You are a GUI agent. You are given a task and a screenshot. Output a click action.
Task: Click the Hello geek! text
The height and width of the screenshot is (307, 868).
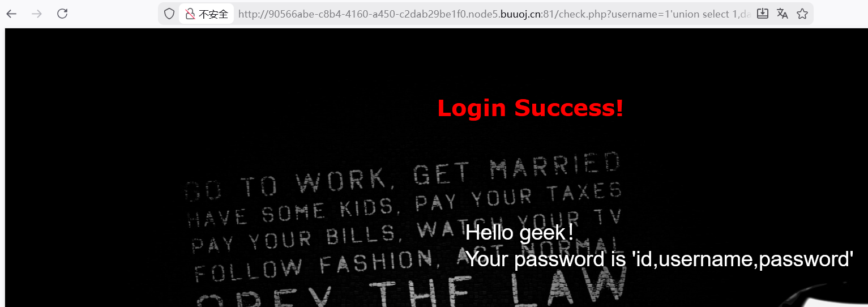(519, 232)
